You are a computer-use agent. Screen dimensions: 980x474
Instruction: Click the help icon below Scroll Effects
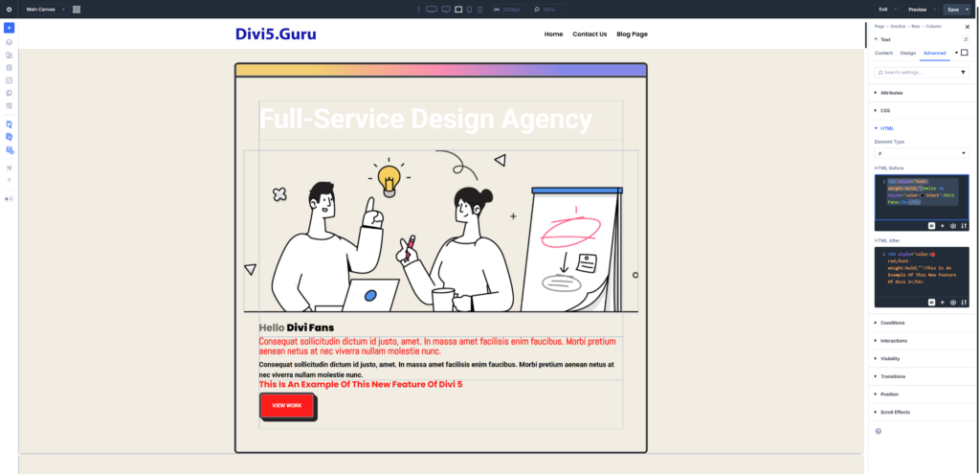click(879, 431)
